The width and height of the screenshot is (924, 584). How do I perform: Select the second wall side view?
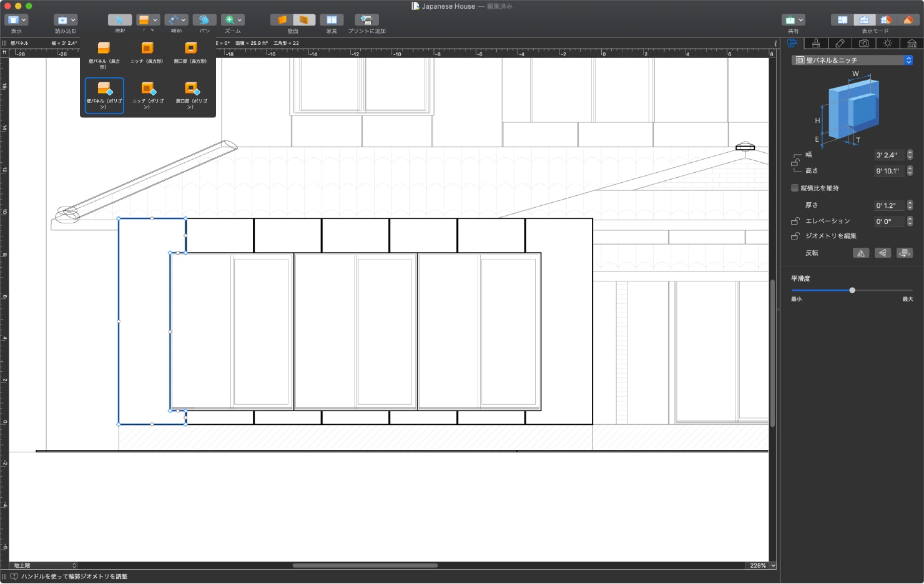pyautogui.click(x=304, y=20)
